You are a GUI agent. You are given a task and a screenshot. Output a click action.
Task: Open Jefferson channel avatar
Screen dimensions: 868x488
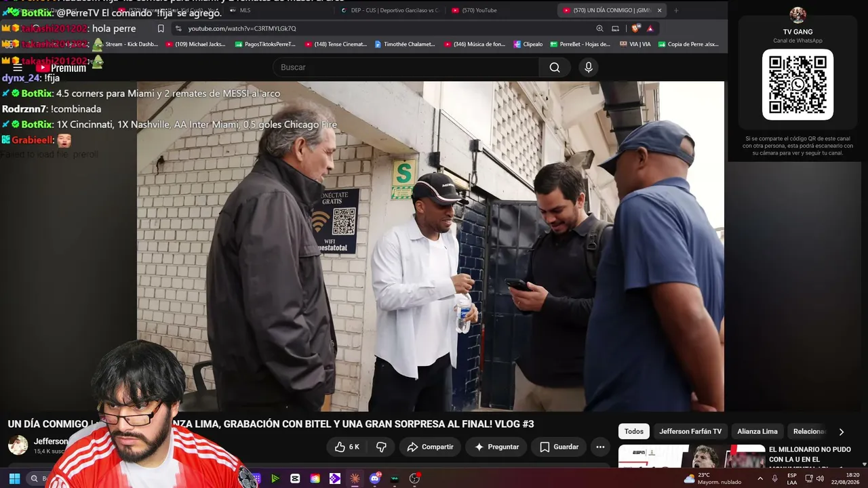pos(18,445)
